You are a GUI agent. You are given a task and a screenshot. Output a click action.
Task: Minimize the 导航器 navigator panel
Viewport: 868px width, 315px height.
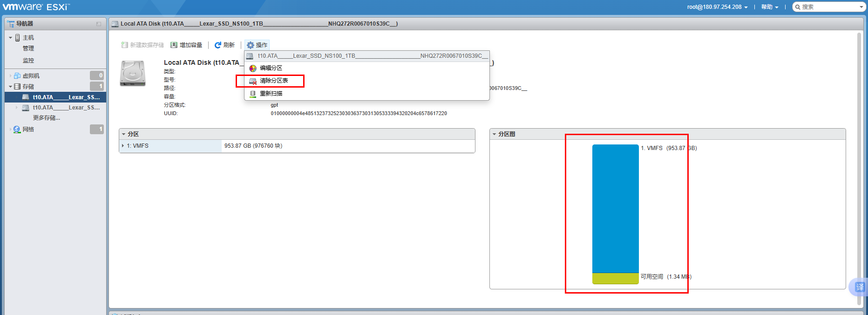pos(99,24)
